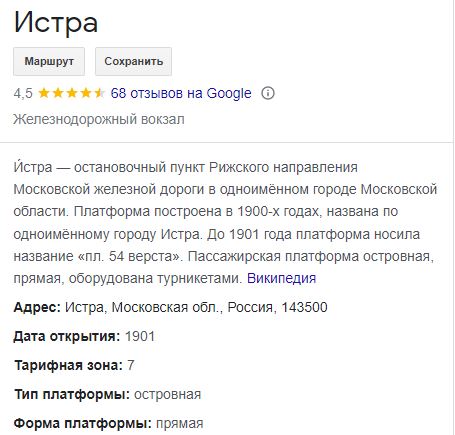455x435 pixels.
Task: Click the Маршрут button
Action: coord(49,61)
